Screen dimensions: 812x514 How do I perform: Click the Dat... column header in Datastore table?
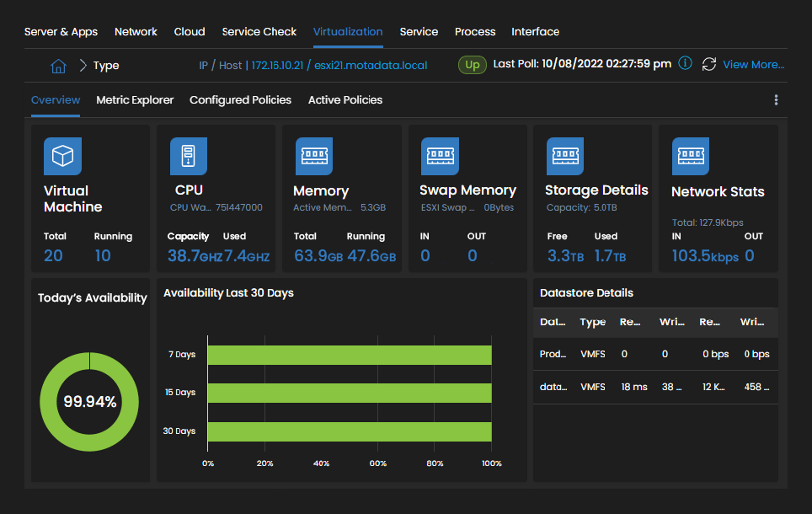553,322
